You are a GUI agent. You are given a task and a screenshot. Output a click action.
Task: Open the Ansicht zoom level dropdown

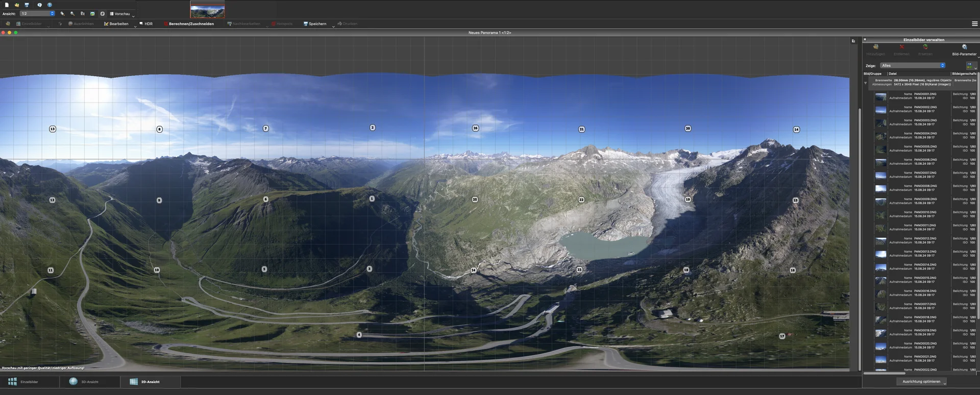(x=37, y=14)
